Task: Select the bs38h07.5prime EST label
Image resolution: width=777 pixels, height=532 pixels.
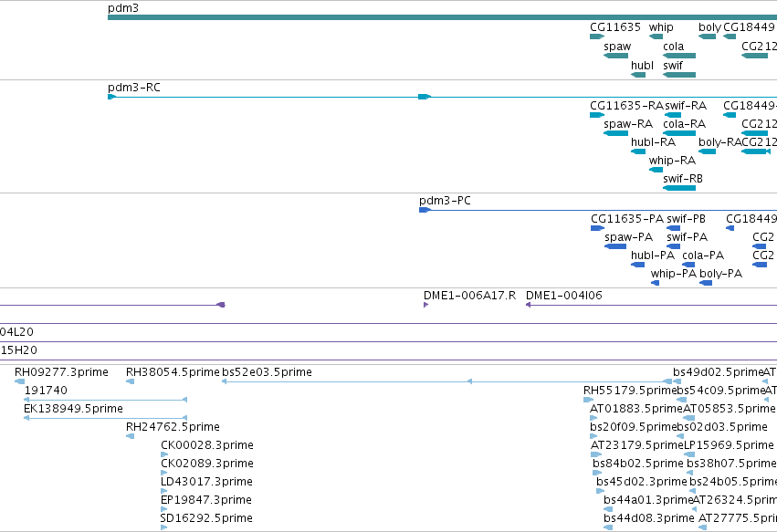Action: pos(732,464)
